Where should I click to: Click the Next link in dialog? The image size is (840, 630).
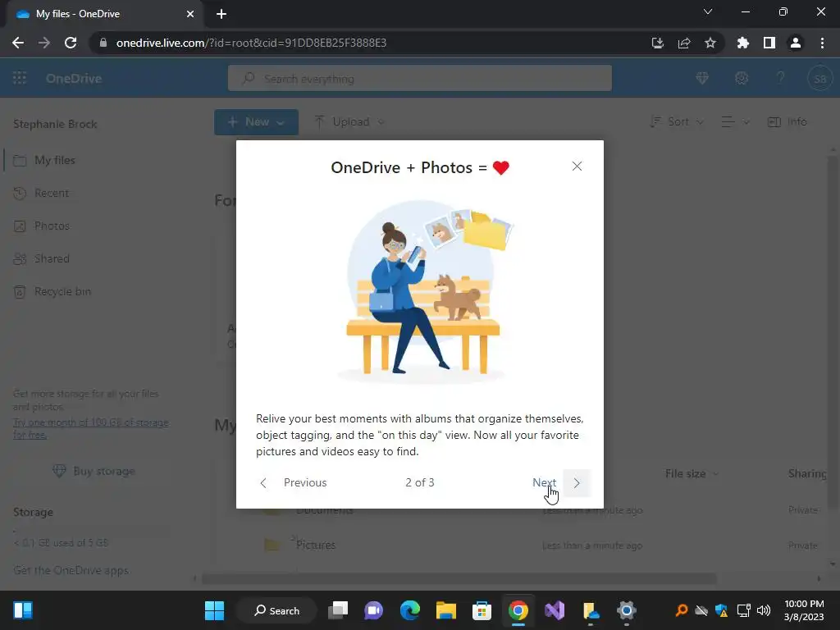545,482
